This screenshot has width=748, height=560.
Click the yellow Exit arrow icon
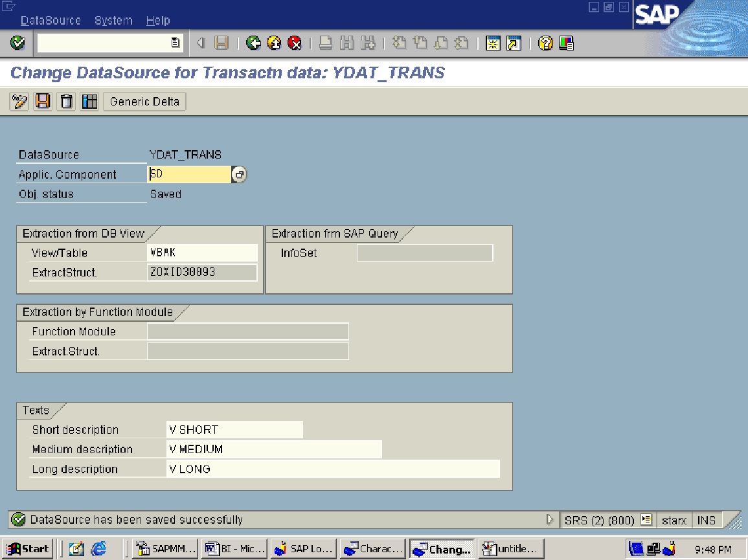275,43
